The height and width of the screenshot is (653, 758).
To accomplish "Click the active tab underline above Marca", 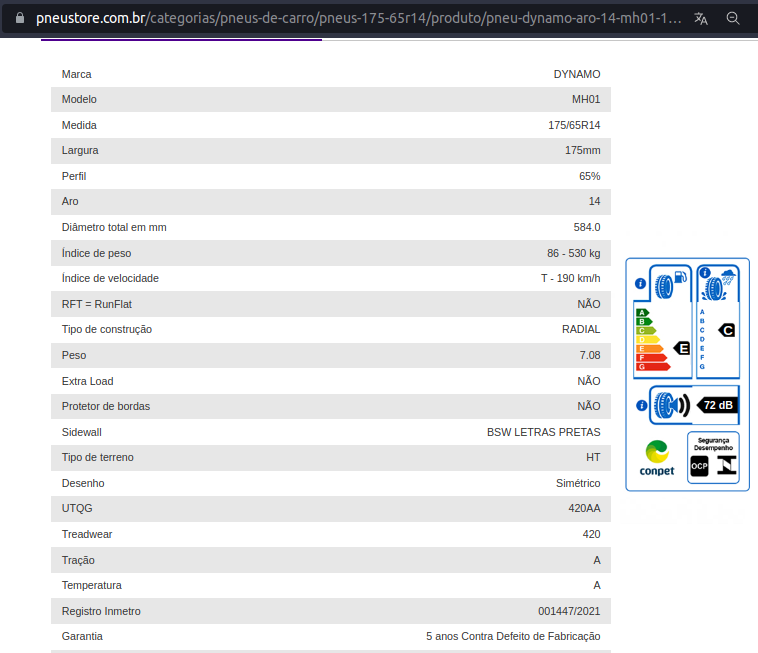I will point(181,40).
